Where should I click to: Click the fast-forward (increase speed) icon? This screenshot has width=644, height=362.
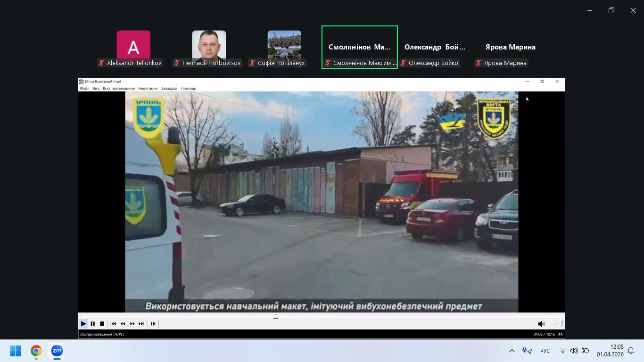coord(132,324)
